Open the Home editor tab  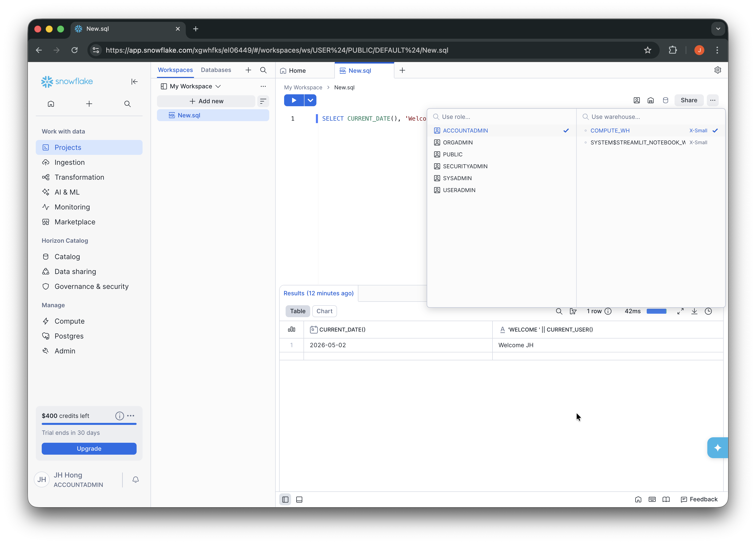pyautogui.click(x=305, y=71)
